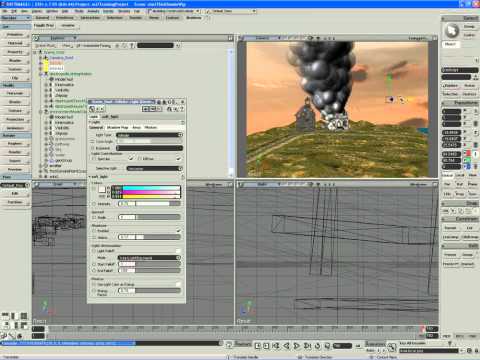Click the Local transform mode button
The image size is (480, 360).
[x=460, y=175]
